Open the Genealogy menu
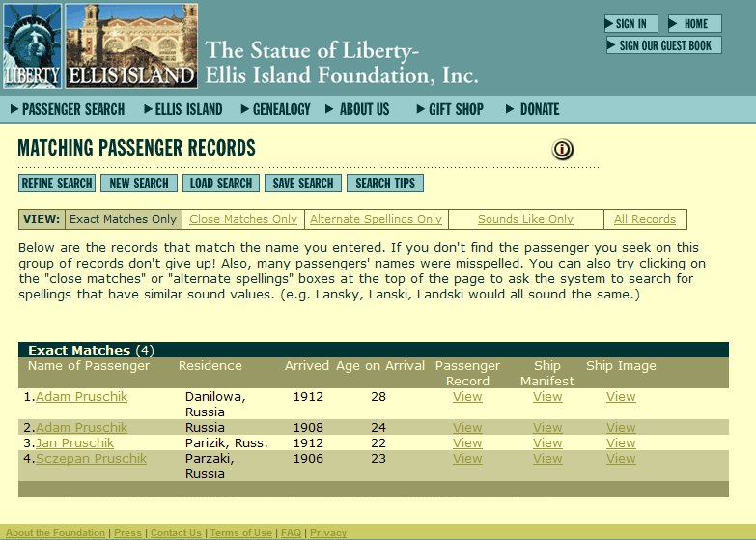 [276, 109]
